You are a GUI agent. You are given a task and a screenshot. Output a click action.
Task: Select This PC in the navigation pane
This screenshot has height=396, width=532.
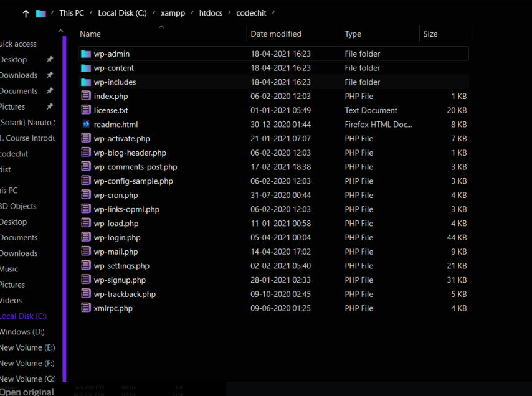click(x=9, y=191)
